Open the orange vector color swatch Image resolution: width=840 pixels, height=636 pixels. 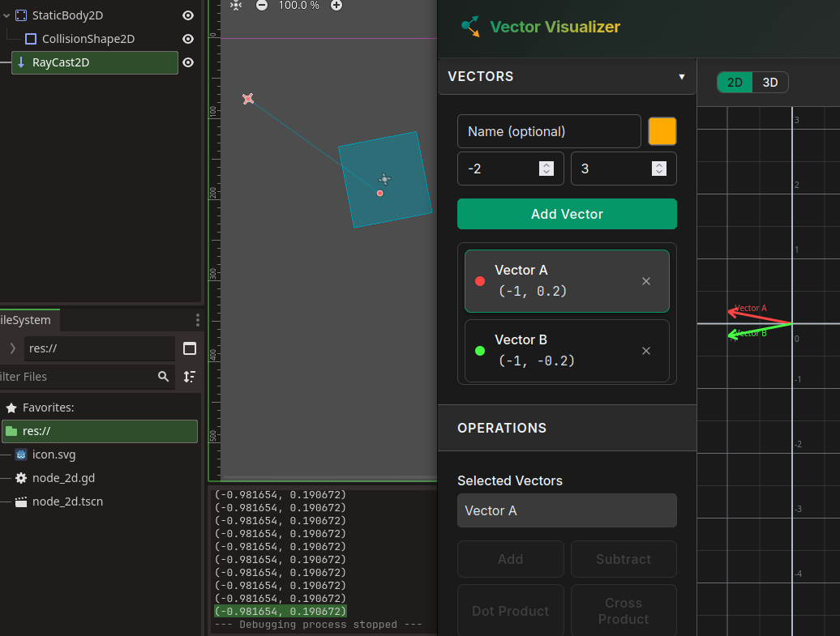[662, 131]
